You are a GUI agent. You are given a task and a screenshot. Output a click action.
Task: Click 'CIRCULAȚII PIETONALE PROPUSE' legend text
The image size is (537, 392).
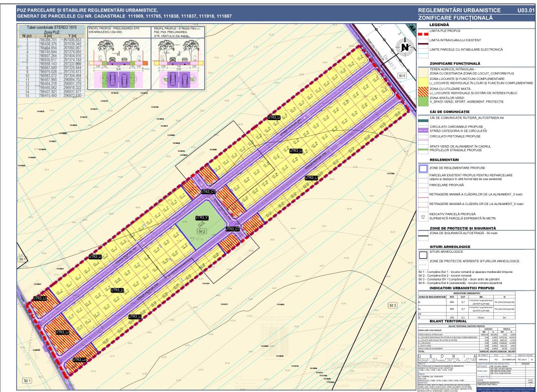pos(455,136)
